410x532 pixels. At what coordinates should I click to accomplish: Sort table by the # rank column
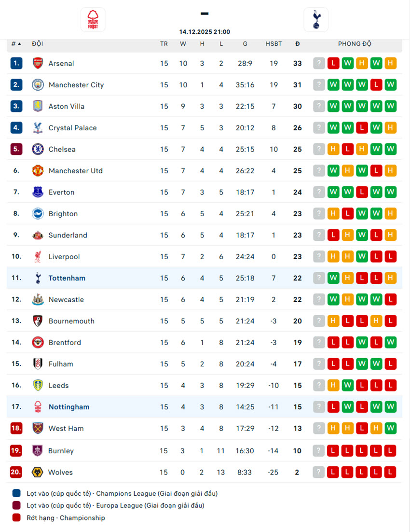[x=16, y=44]
